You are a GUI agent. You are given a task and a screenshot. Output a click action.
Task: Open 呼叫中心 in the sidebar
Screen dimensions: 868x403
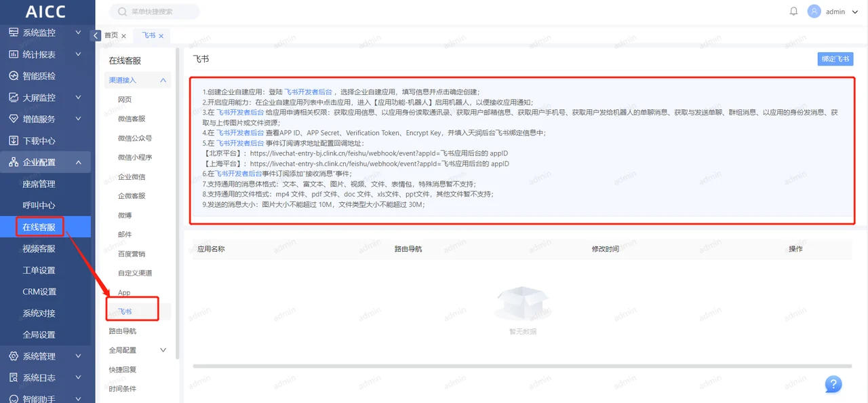coord(39,206)
